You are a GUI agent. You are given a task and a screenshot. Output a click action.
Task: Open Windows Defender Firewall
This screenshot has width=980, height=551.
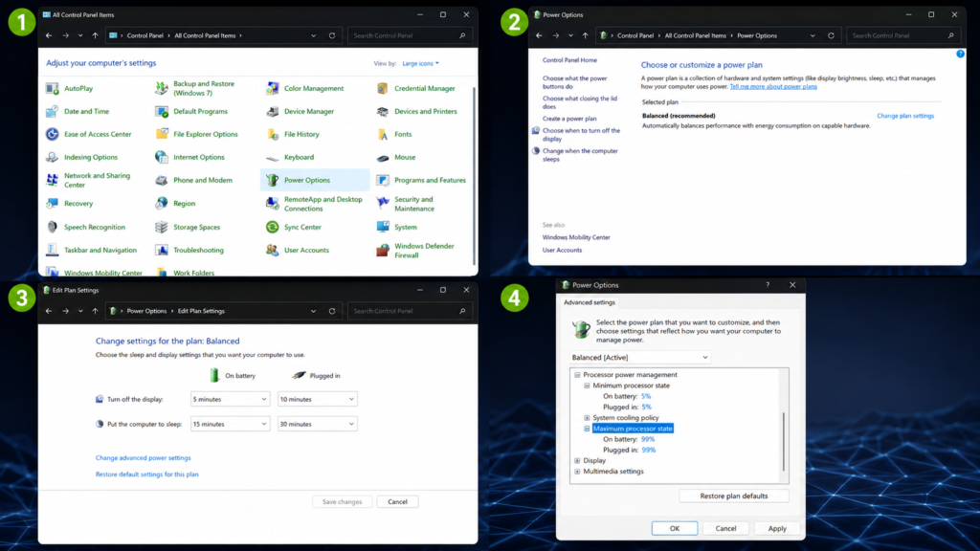pos(415,251)
